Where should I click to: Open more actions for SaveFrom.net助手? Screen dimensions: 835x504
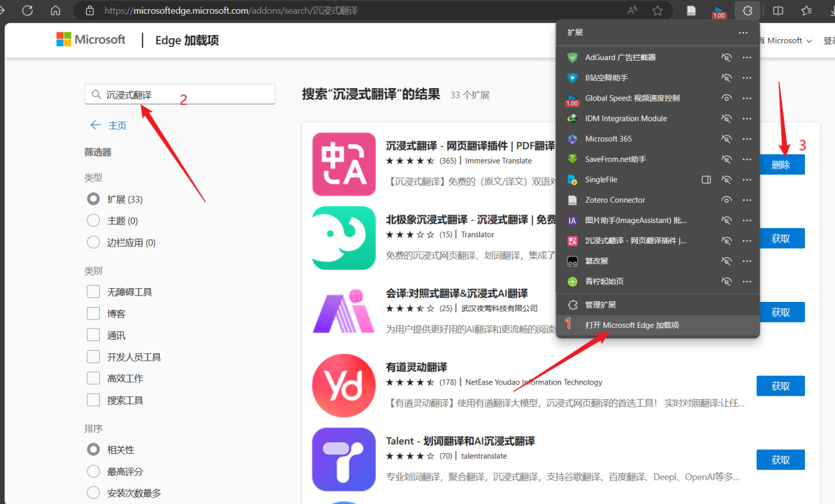747,159
